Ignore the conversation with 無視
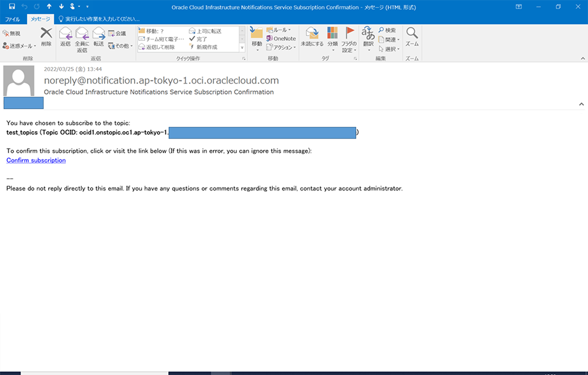Viewport: 588px width, 375px height. click(12, 34)
